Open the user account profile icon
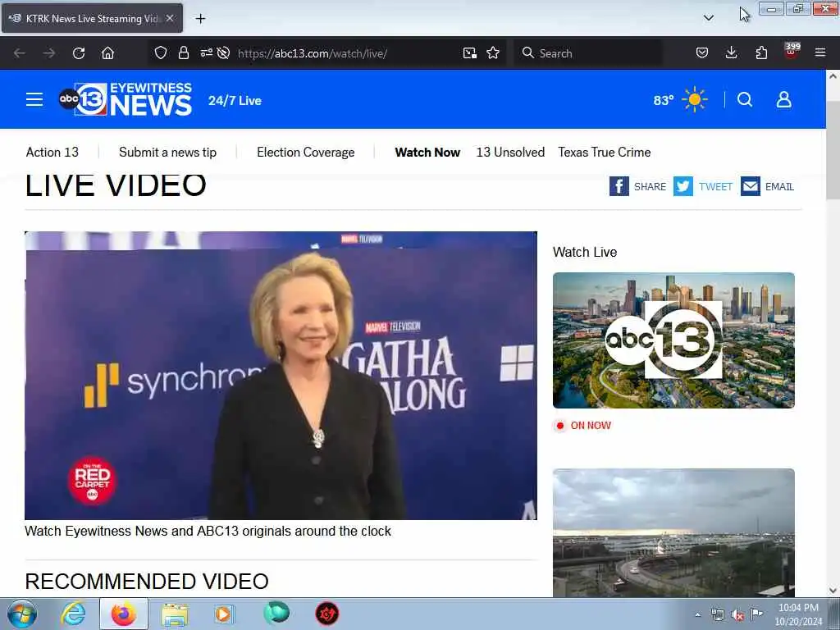This screenshot has height=630, width=840. coord(783,99)
